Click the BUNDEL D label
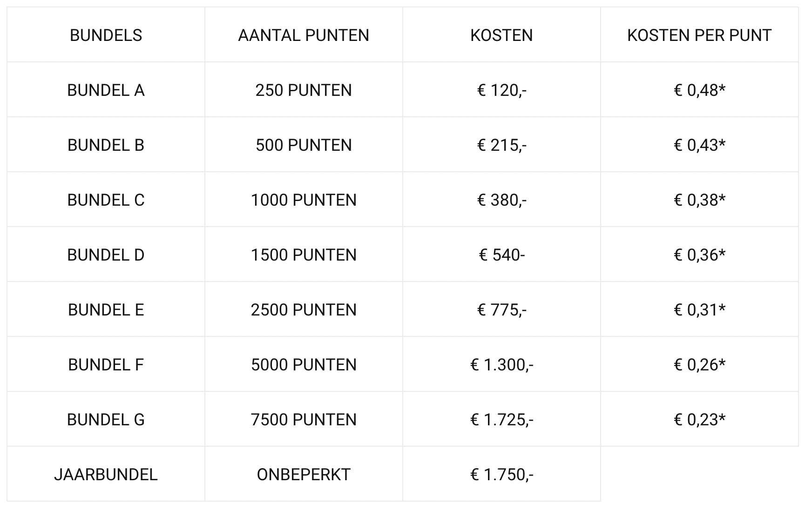 coord(106,255)
